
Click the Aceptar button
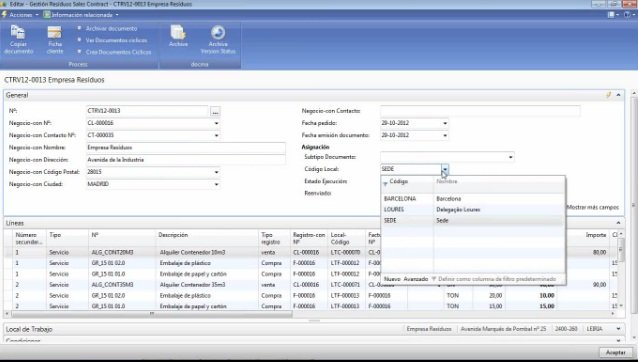pos(616,352)
